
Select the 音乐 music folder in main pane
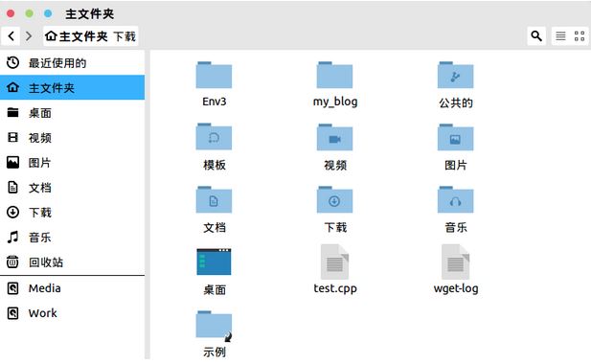[x=455, y=199]
